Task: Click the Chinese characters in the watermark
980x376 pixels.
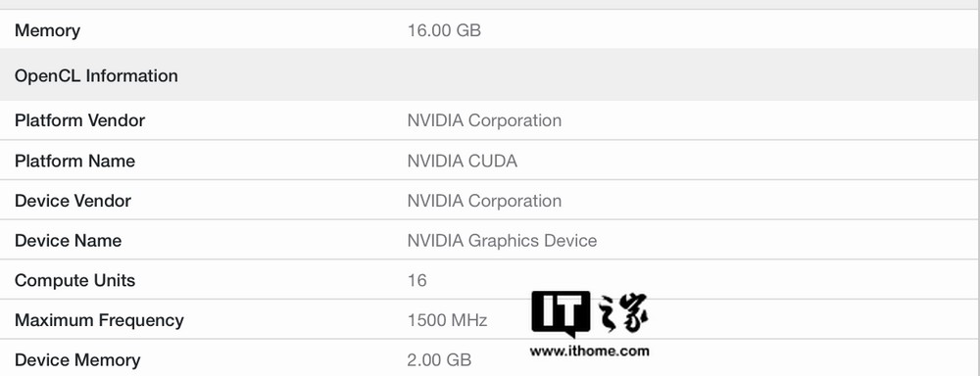Action: (x=622, y=313)
